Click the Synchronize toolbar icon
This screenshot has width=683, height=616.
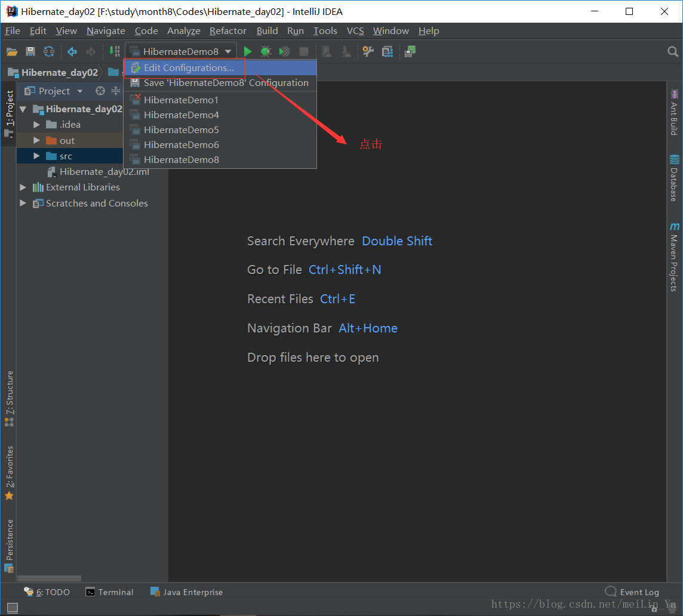(49, 51)
